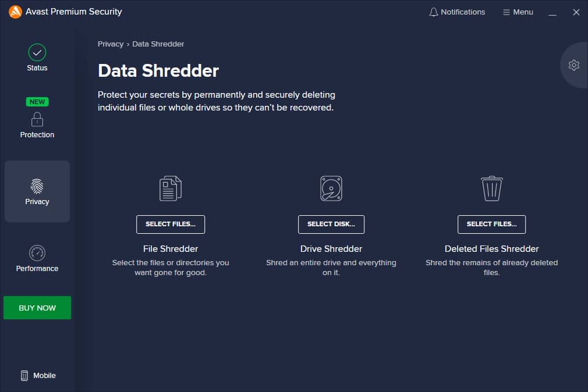
Task: Click the Notifications bell icon
Action: pos(434,12)
